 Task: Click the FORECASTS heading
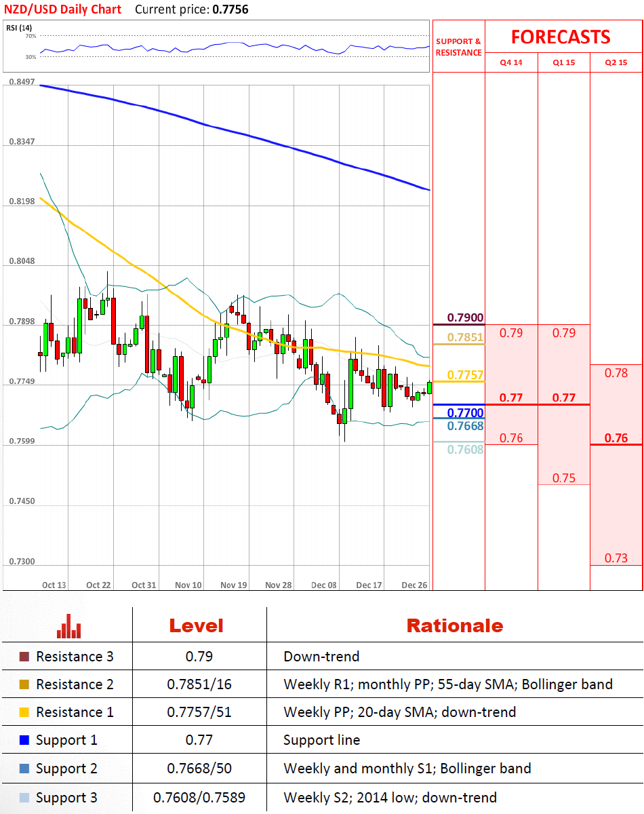coord(561,37)
